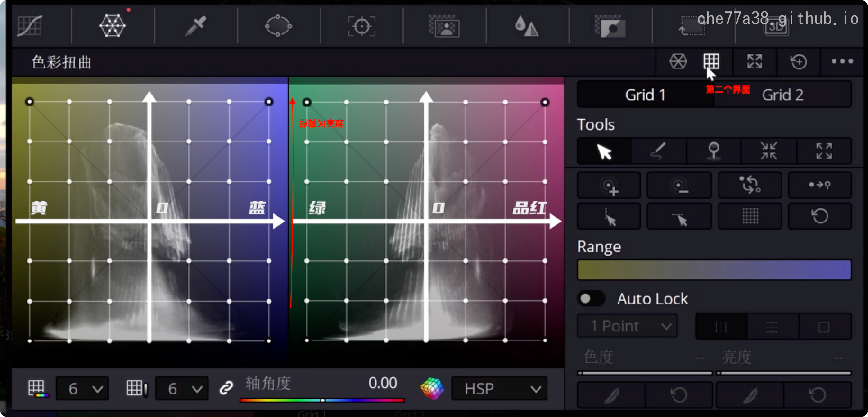Open the Power Window palette
The image size is (868, 417).
click(278, 26)
